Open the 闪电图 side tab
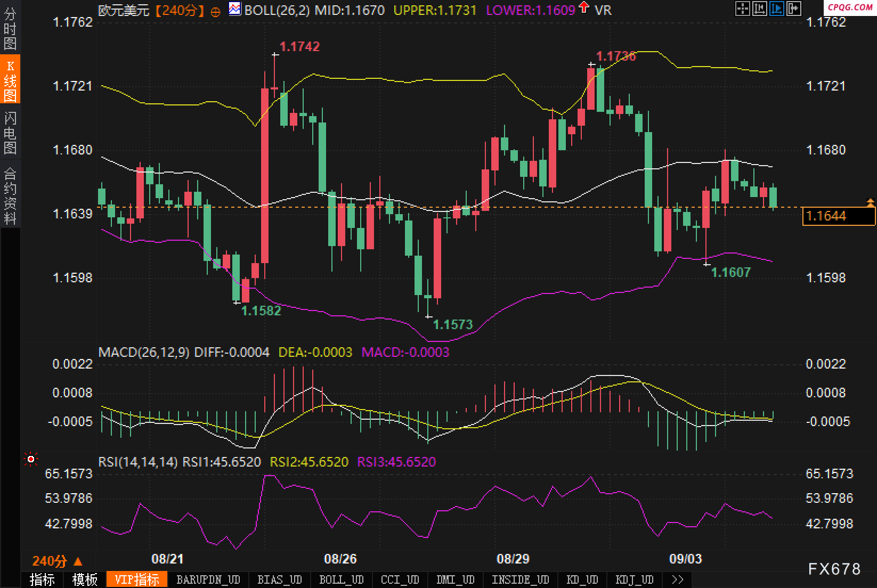The height and width of the screenshot is (588, 877). click(x=10, y=133)
